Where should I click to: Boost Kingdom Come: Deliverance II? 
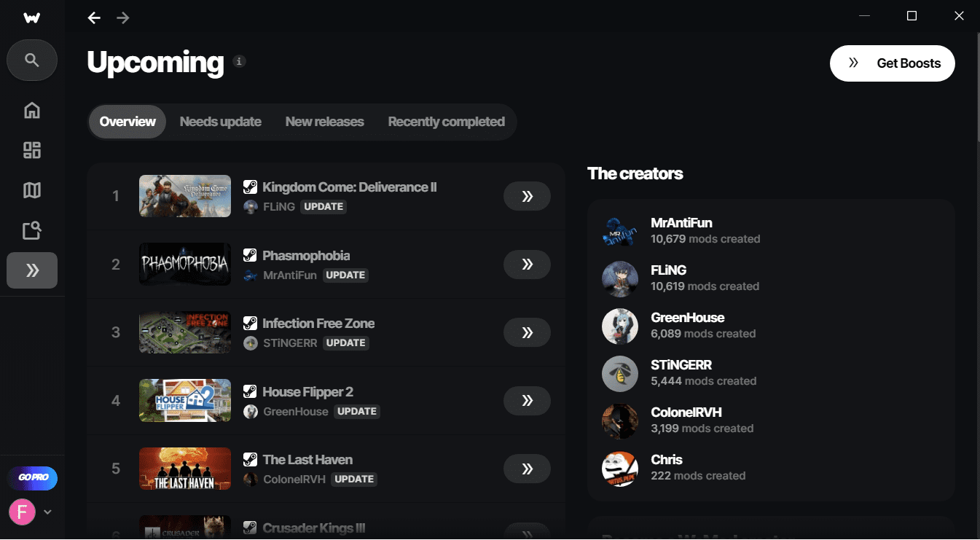pyautogui.click(x=527, y=196)
